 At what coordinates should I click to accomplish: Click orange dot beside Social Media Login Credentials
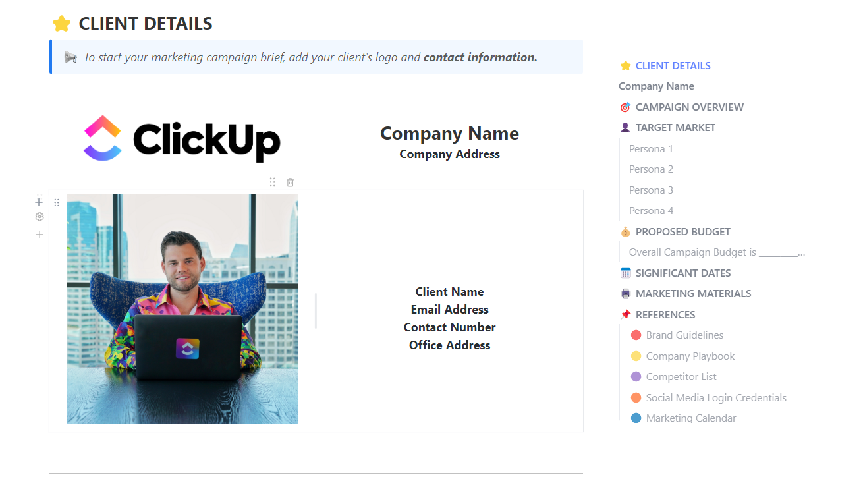(636, 398)
